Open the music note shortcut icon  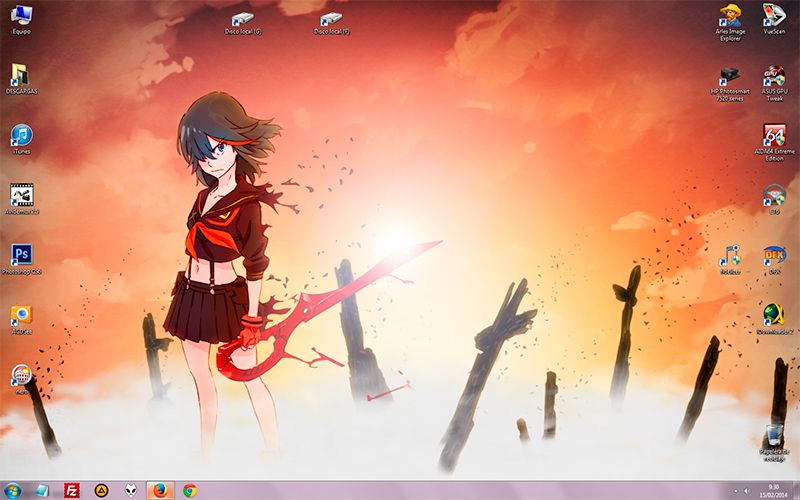[x=730, y=259]
